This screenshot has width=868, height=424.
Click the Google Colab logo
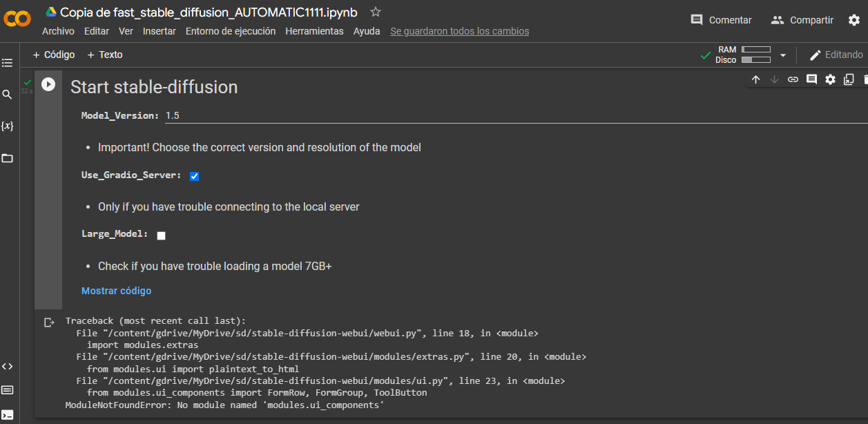tap(17, 19)
